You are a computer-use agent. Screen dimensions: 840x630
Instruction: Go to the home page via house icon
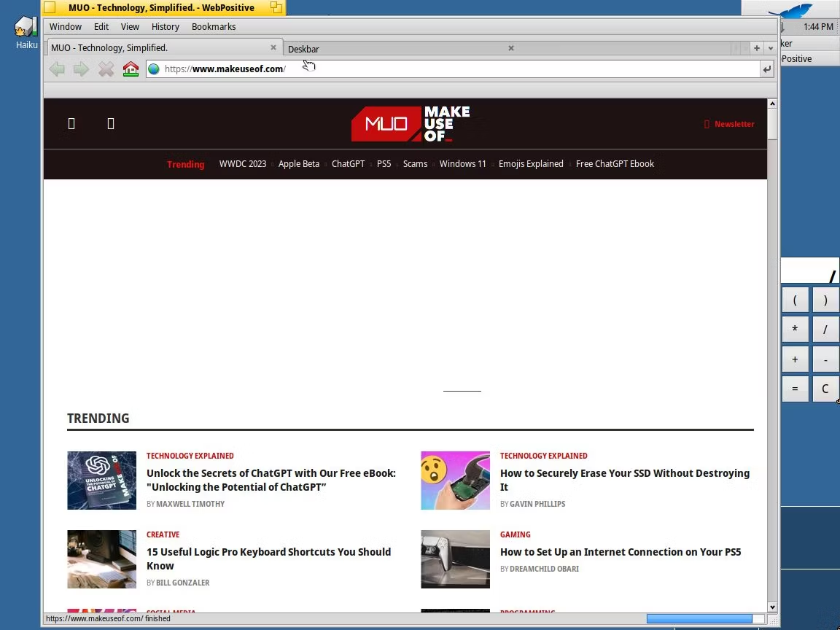pos(131,69)
